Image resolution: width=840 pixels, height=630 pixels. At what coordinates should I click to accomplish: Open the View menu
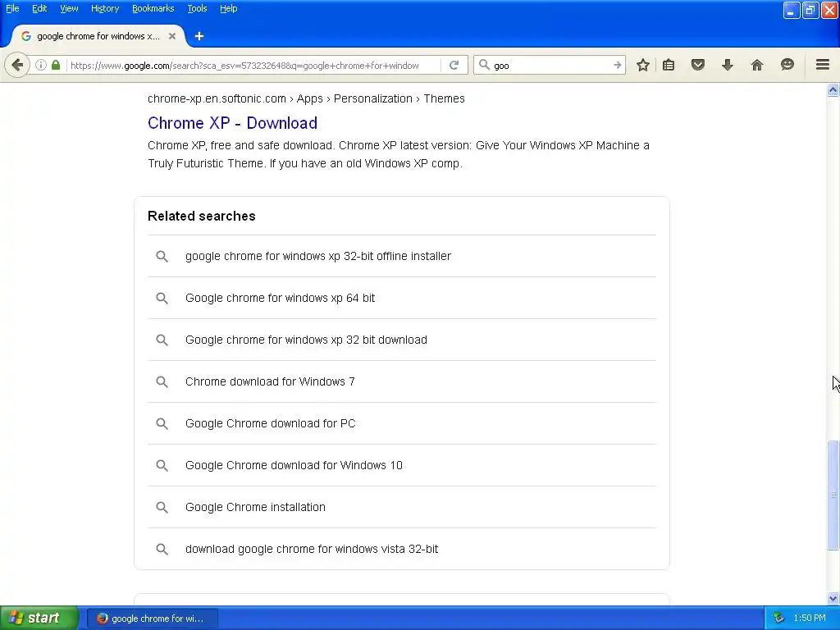pos(69,8)
